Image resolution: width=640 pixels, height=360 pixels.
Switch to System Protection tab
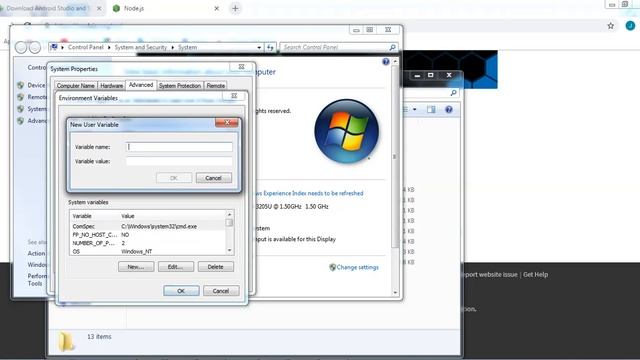[180, 86]
